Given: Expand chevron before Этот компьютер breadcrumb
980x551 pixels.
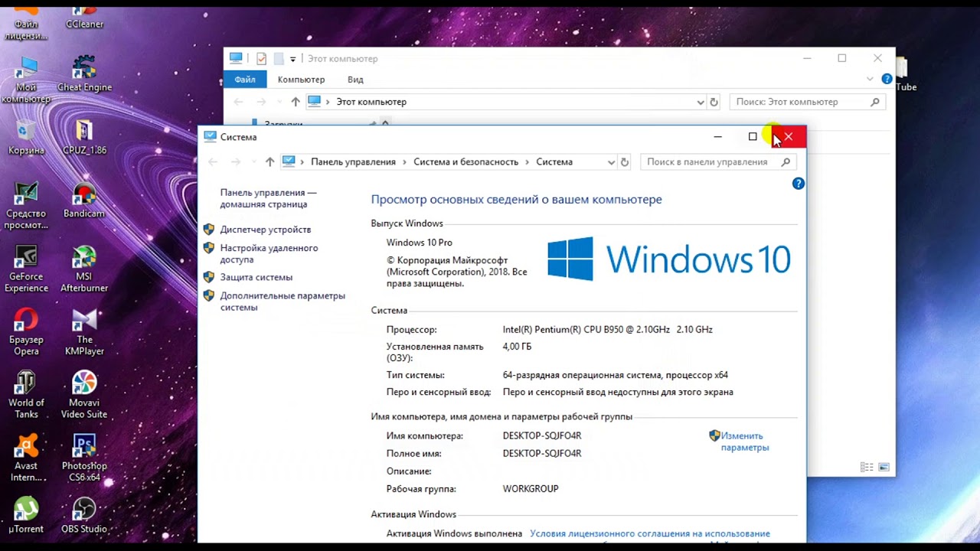Looking at the screenshot, I should (x=328, y=102).
